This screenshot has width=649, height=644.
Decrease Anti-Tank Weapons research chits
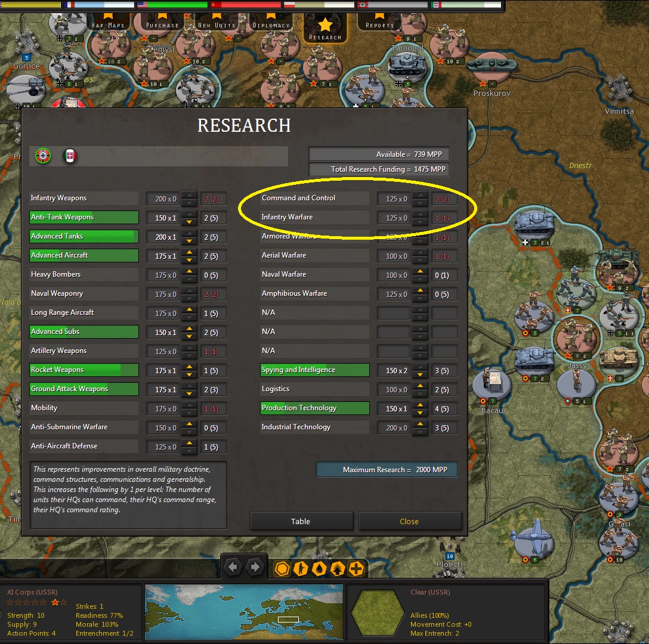[x=189, y=221]
